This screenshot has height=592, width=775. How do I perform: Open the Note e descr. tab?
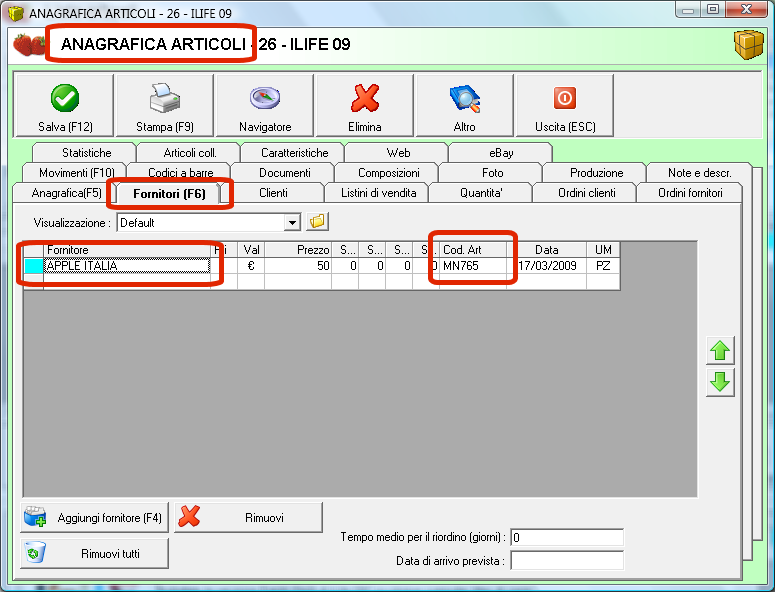tap(699, 173)
